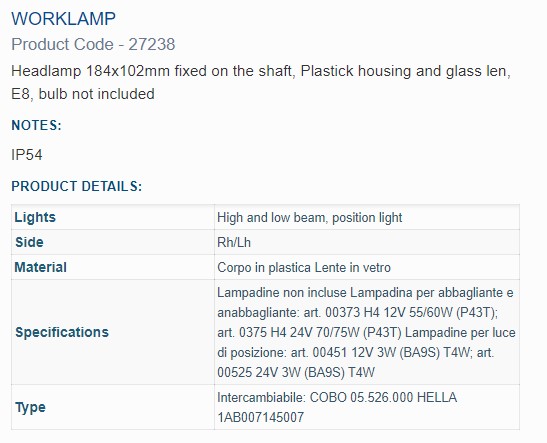Screen dimensions: 547x443
Task: Click the PRODUCT DETAILS: heading
Action: [x=77, y=186]
